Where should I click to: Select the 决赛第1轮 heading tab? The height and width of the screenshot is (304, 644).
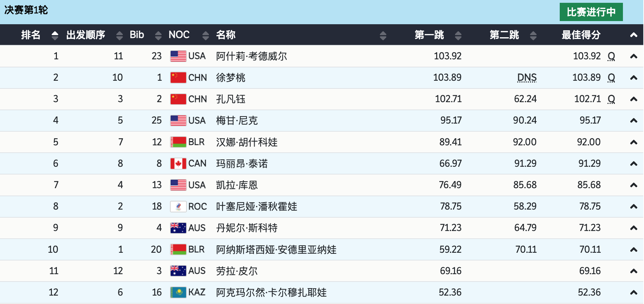26,10
